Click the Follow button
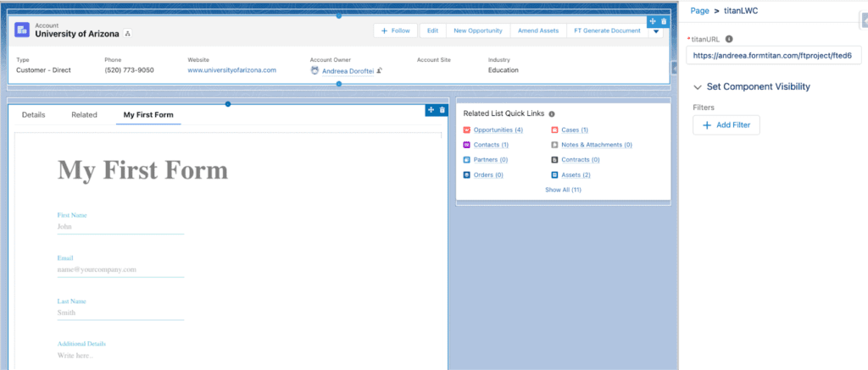The height and width of the screenshot is (370, 868). tap(395, 31)
